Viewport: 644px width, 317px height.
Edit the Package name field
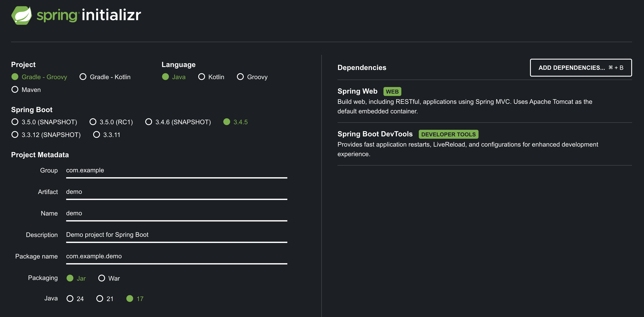tap(177, 257)
